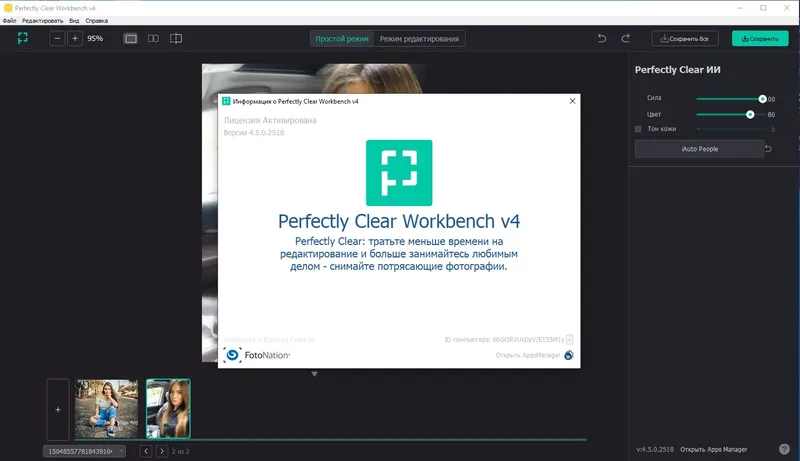This screenshot has height=461, width=800.
Task: Select the side-by-side compare view icon
Action: (153, 39)
